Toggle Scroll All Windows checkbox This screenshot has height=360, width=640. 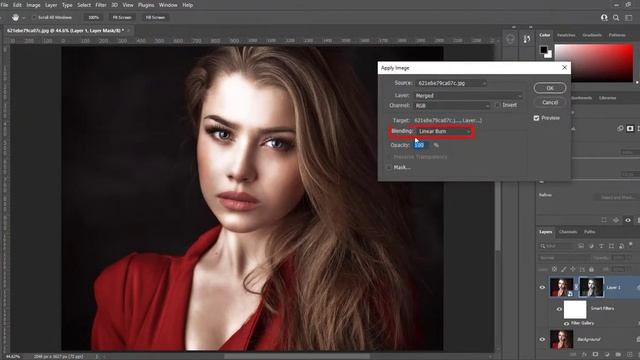point(34,18)
